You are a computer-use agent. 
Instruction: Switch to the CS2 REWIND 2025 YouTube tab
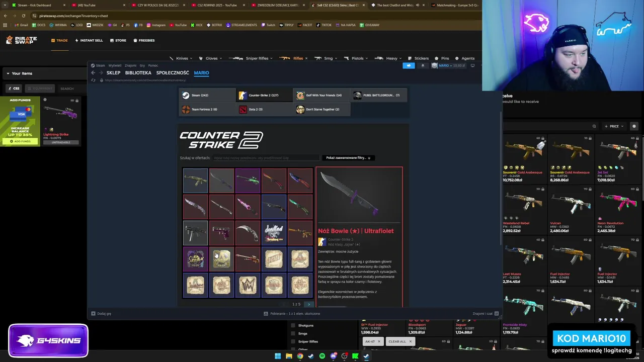216,5
